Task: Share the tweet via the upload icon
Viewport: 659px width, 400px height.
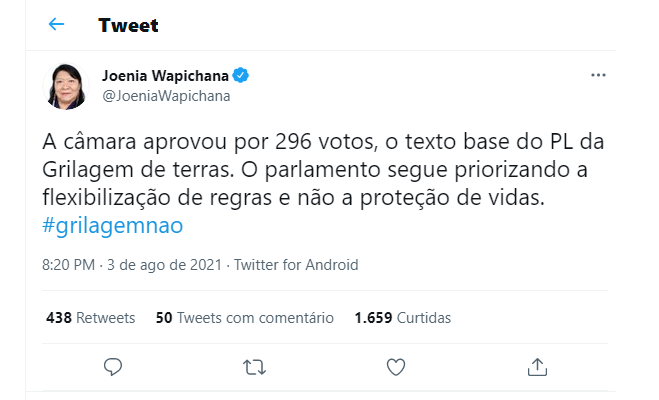Action: 536,366
